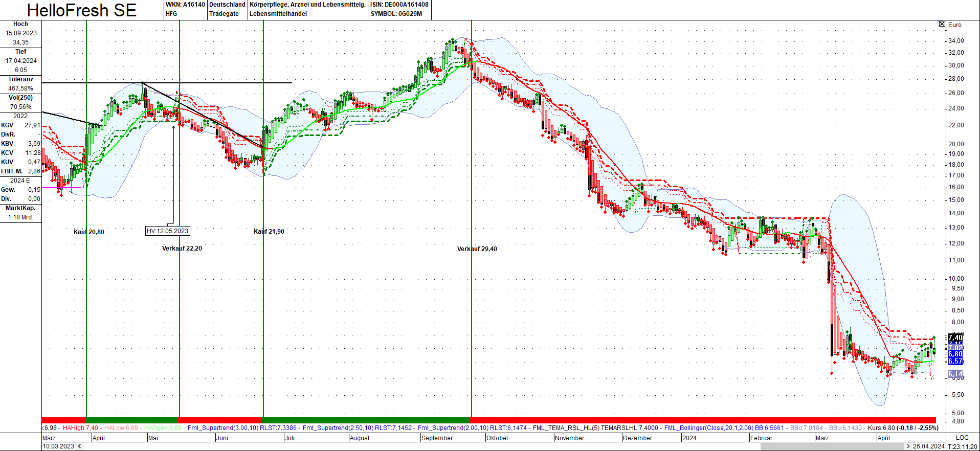Click the start date 10.03.2023
This screenshot has height=451, width=980.
pyautogui.click(x=58, y=446)
